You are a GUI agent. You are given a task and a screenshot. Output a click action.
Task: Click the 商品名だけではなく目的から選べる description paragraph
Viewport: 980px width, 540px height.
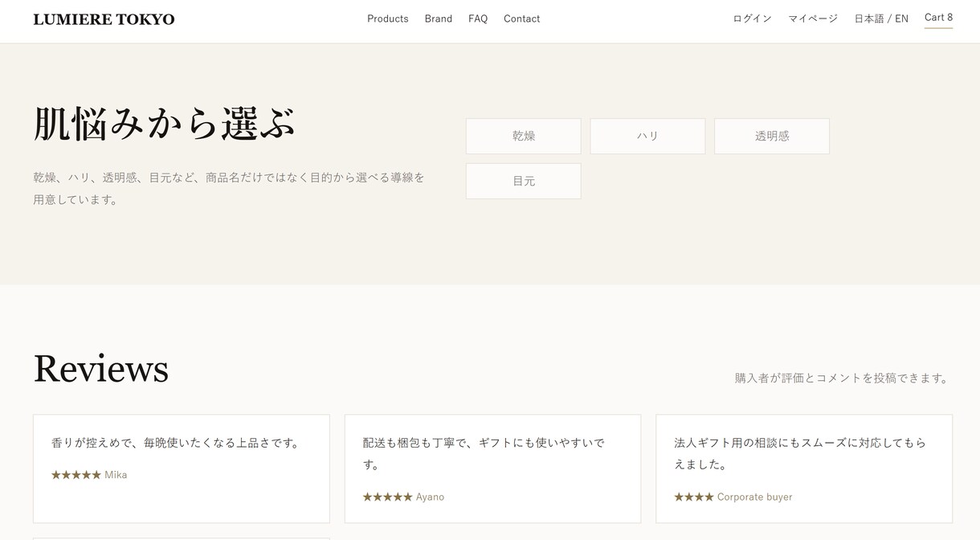(229, 188)
